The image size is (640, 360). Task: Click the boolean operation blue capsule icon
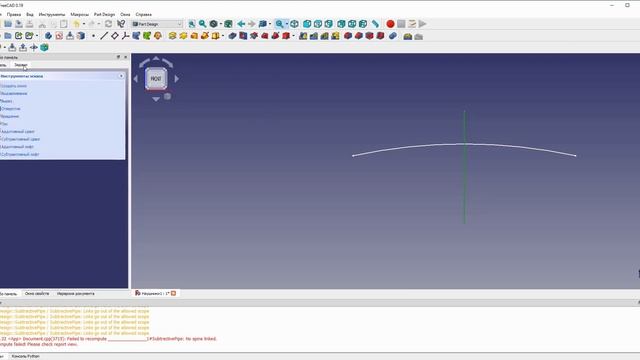tap(393, 36)
